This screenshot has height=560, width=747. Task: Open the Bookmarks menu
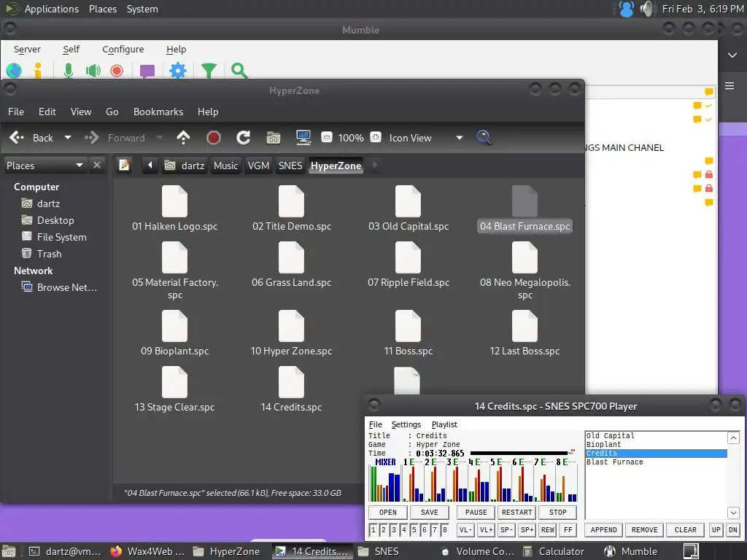[x=158, y=112]
